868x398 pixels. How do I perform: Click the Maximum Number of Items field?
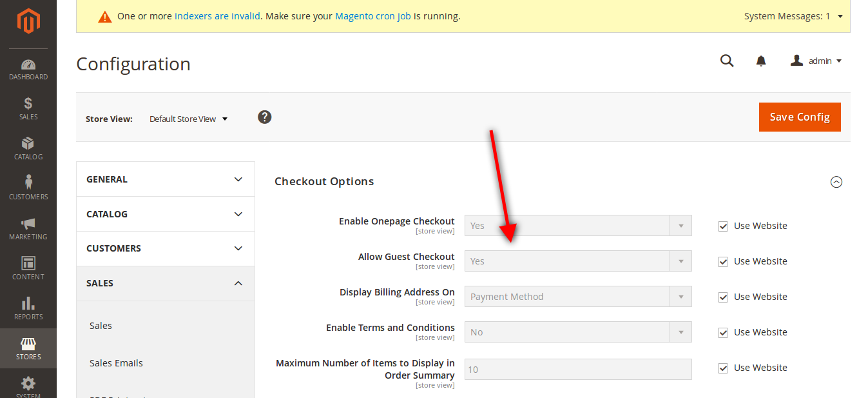[x=578, y=369]
